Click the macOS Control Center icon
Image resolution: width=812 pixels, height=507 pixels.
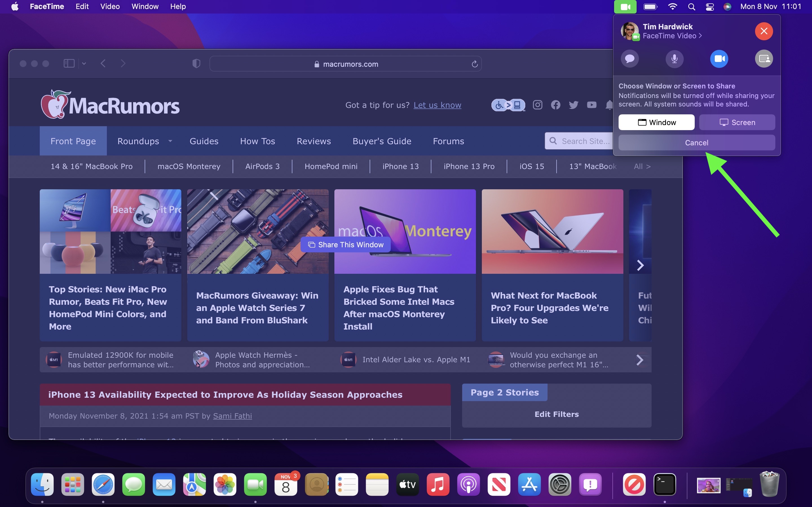pyautogui.click(x=709, y=7)
